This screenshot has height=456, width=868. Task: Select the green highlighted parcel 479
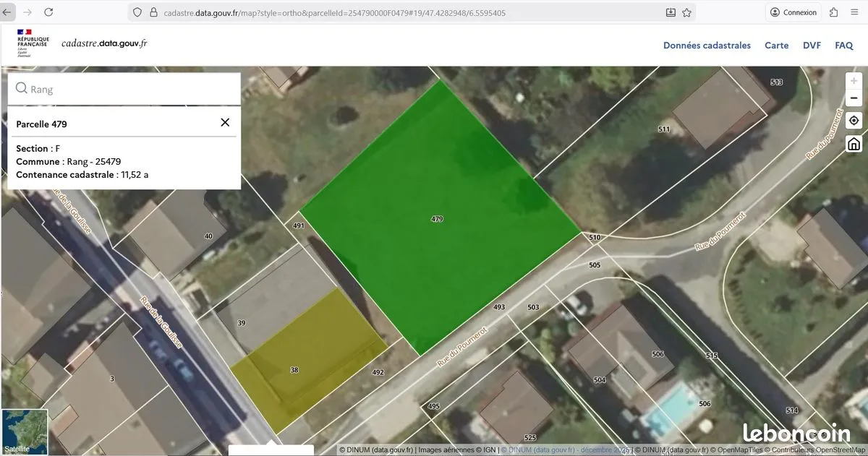440,217
